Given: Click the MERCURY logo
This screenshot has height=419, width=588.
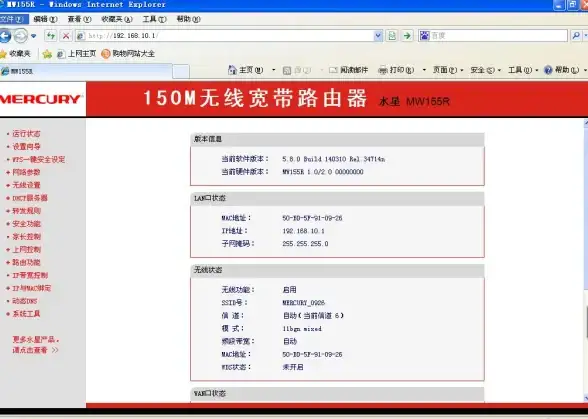Looking at the screenshot, I should (x=41, y=99).
